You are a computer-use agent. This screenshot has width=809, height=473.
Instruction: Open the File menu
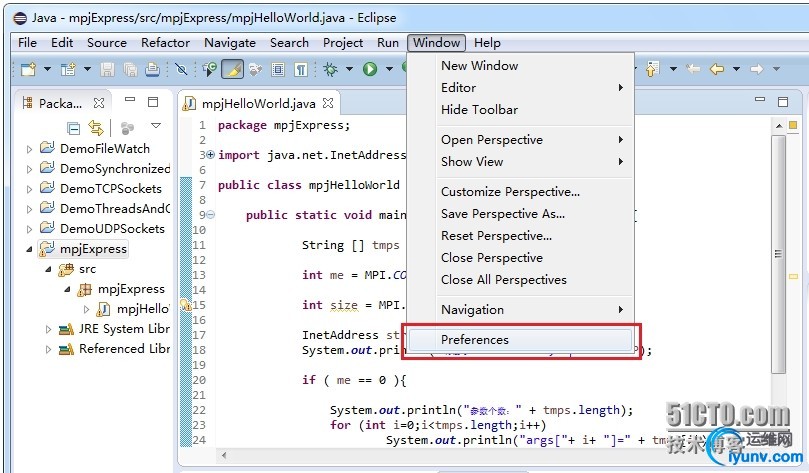pyautogui.click(x=27, y=43)
